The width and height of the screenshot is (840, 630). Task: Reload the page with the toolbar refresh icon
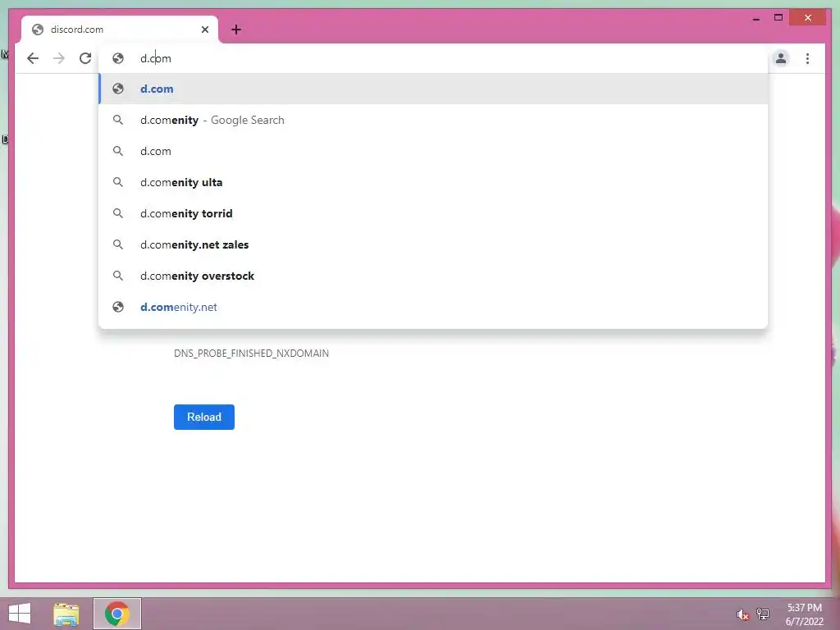point(85,58)
